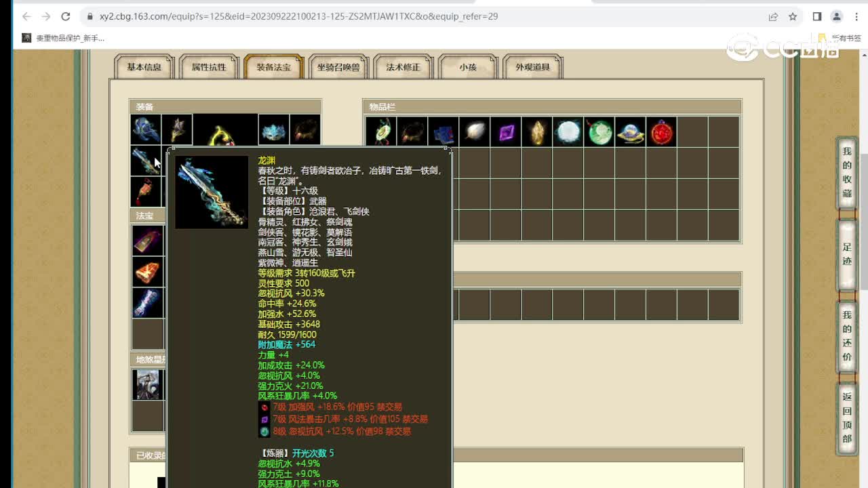Viewport: 868px width, 488px height.
Task: Toggle the browser side panel icon
Action: [817, 16]
